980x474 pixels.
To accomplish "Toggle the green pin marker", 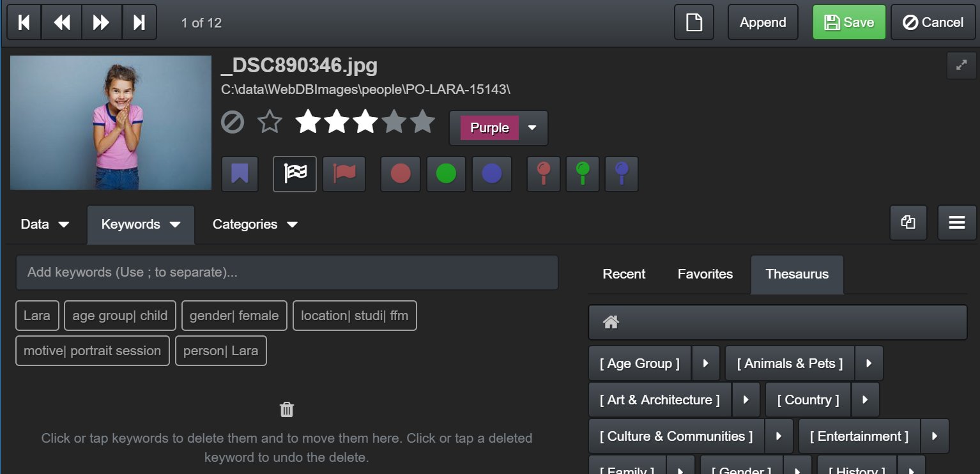I will pos(583,174).
